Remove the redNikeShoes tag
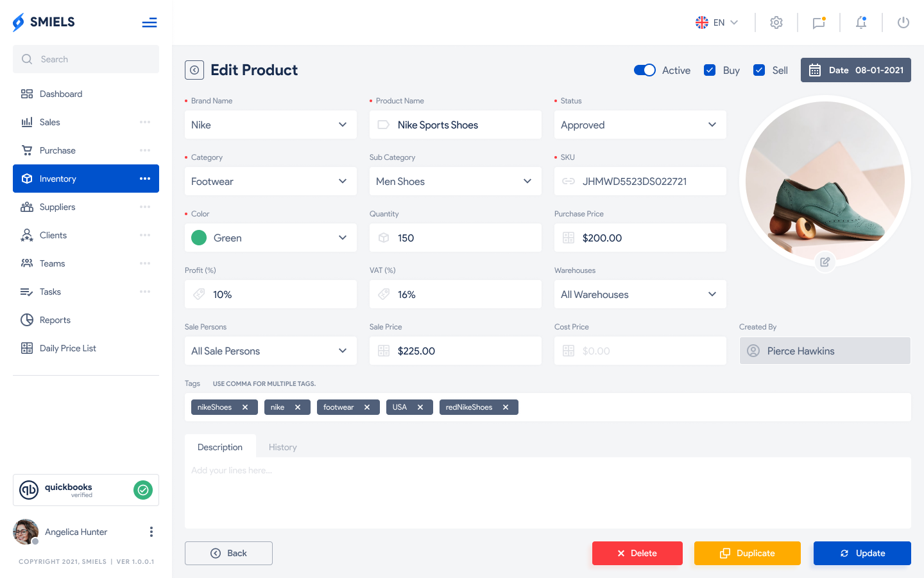The image size is (924, 578). click(x=506, y=407)
